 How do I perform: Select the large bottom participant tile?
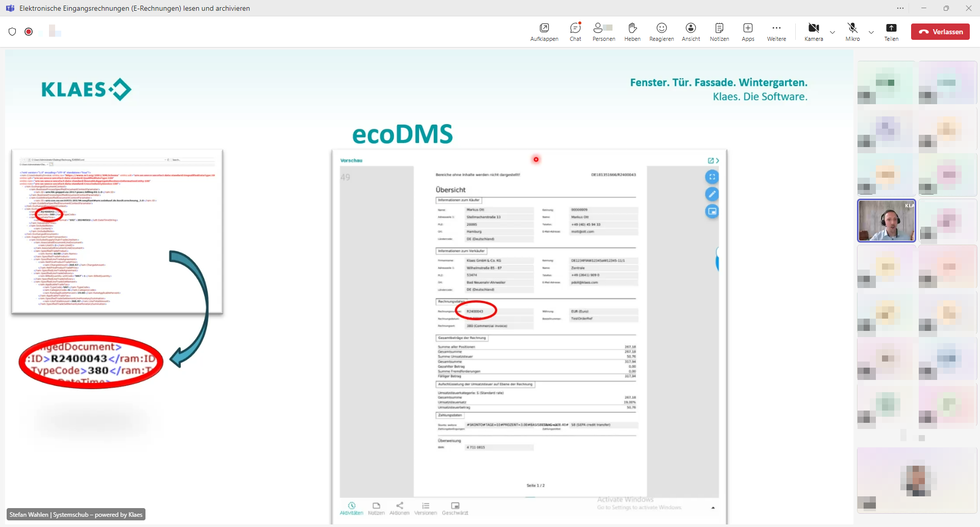click(x=917, y=480)
